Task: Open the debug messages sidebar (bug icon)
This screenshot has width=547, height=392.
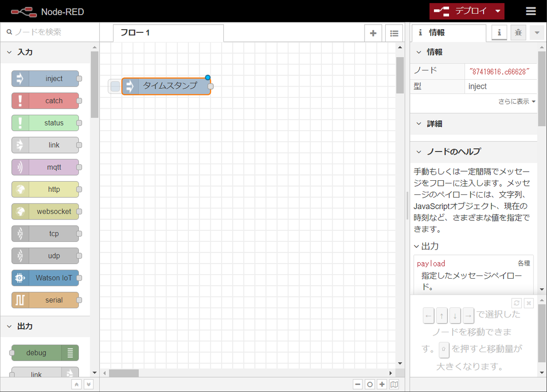Action: 518,32
